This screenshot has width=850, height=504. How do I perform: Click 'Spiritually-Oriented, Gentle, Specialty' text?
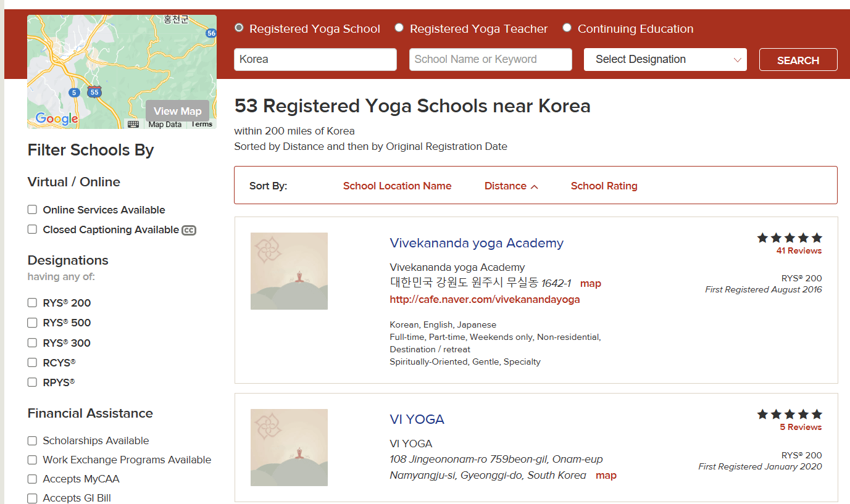(x=465, y=361)
